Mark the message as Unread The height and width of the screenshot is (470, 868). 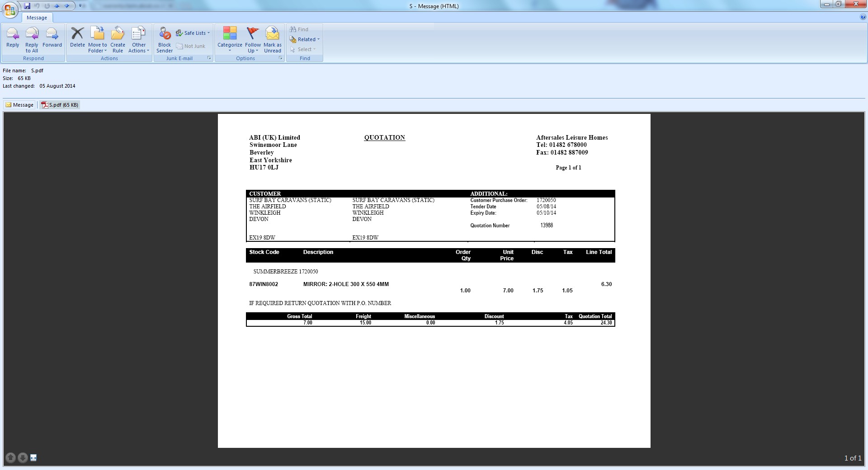pyautogui.click(x=273, y=40)
